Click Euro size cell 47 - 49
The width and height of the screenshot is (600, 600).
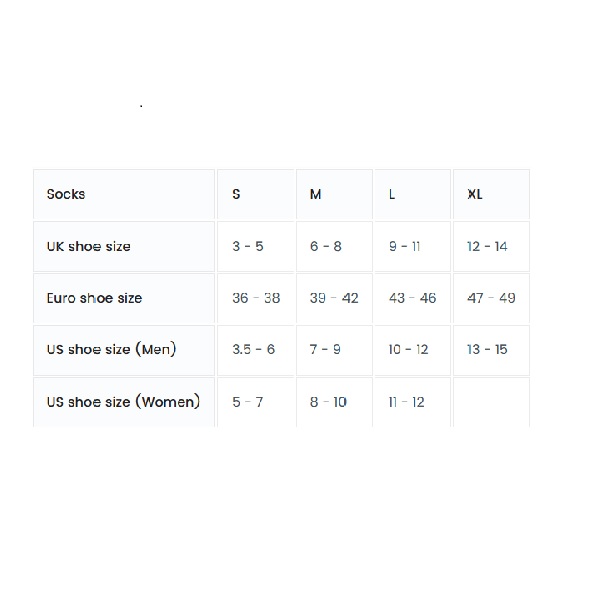pos(491,298)
